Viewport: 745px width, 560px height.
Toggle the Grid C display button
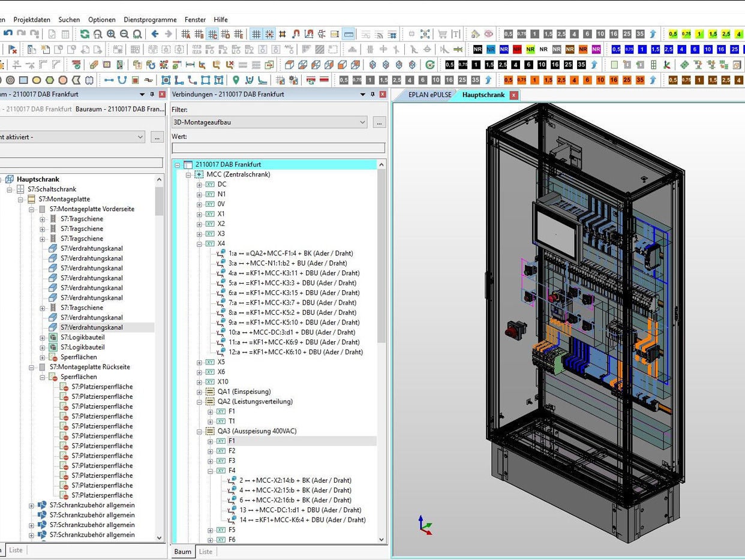point(212,34)
